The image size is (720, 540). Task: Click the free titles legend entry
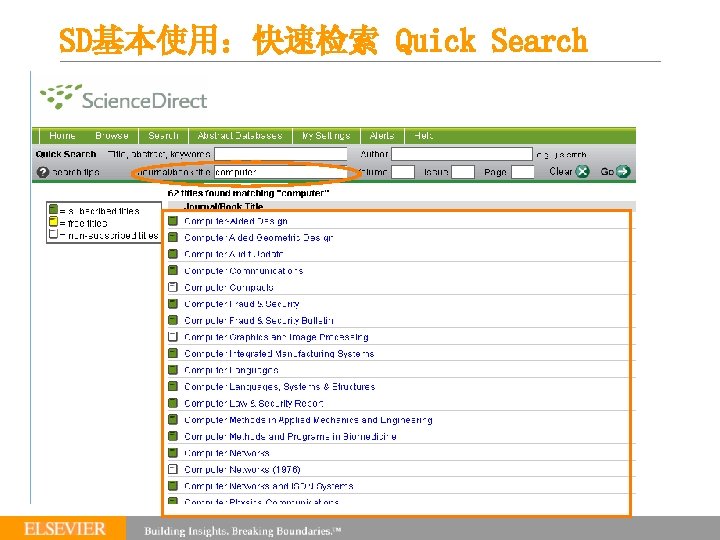(x=78, y=223)
